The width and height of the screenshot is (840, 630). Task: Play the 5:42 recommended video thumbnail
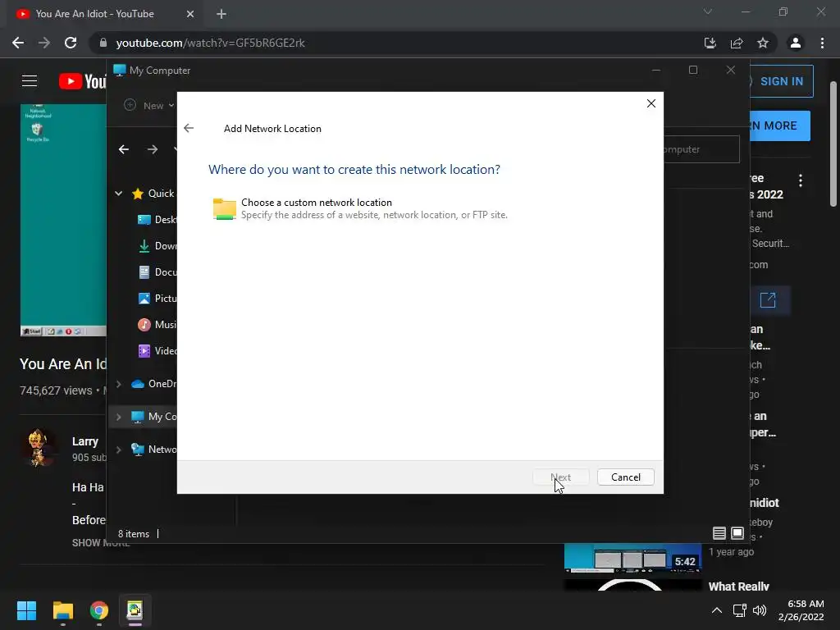[632, 558]
